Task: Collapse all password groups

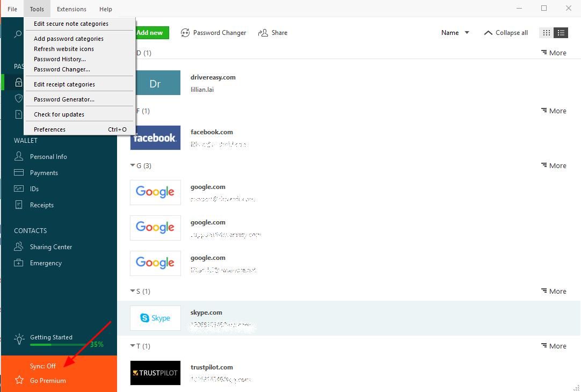Action: point(506,33)
